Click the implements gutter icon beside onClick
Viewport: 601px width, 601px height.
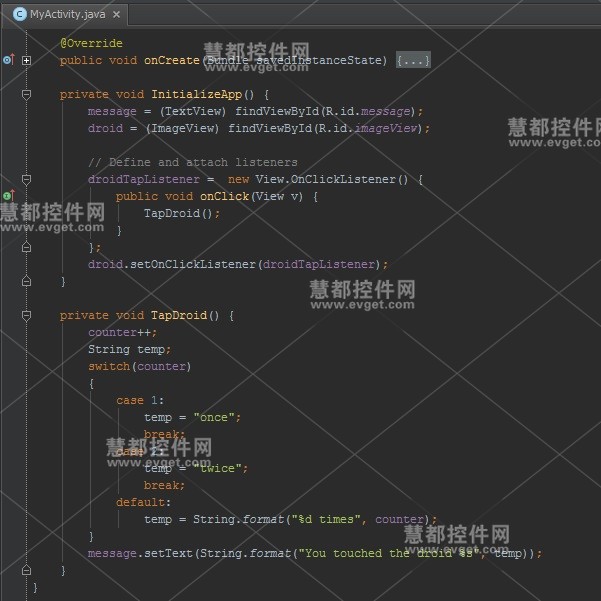pos(8,196)
